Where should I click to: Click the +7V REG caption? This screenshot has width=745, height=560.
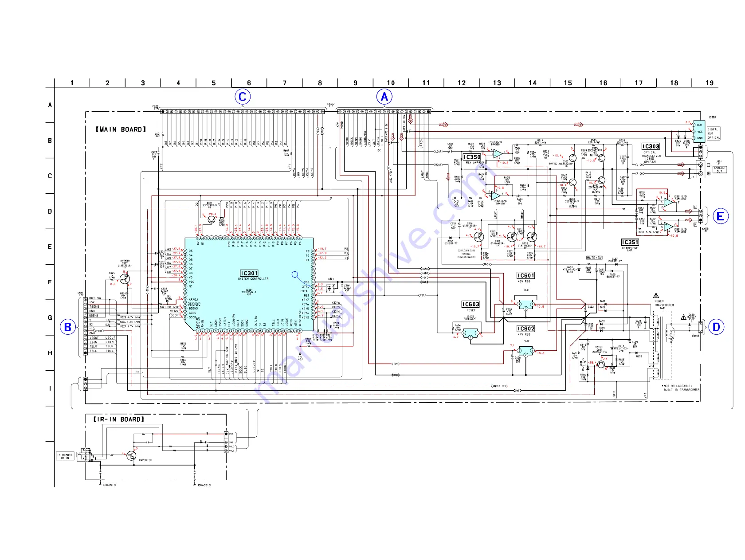pyautogui.click(x=524, y=335)
